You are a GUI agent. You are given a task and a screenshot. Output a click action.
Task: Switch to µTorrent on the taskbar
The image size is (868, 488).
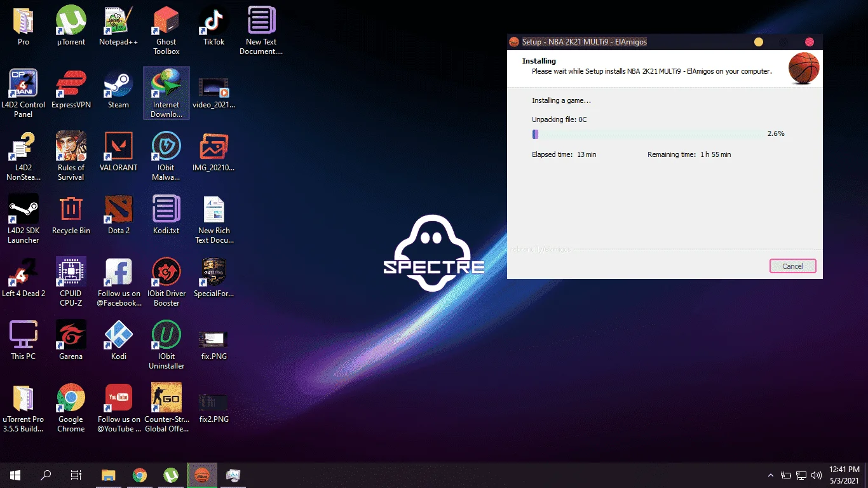[171, 475]
